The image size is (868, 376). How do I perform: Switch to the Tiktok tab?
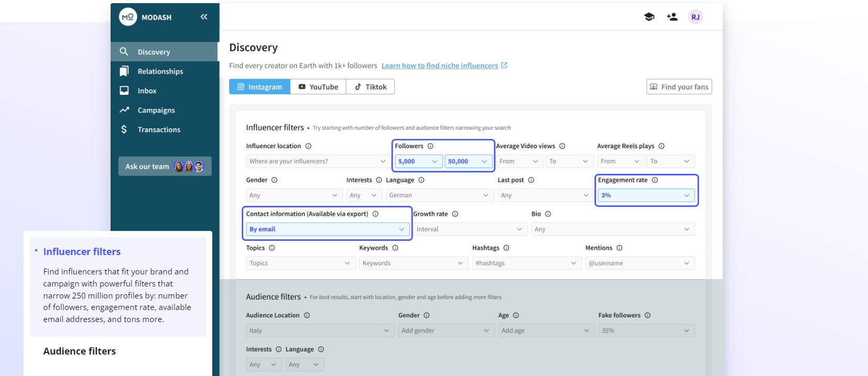click(371, 87)
